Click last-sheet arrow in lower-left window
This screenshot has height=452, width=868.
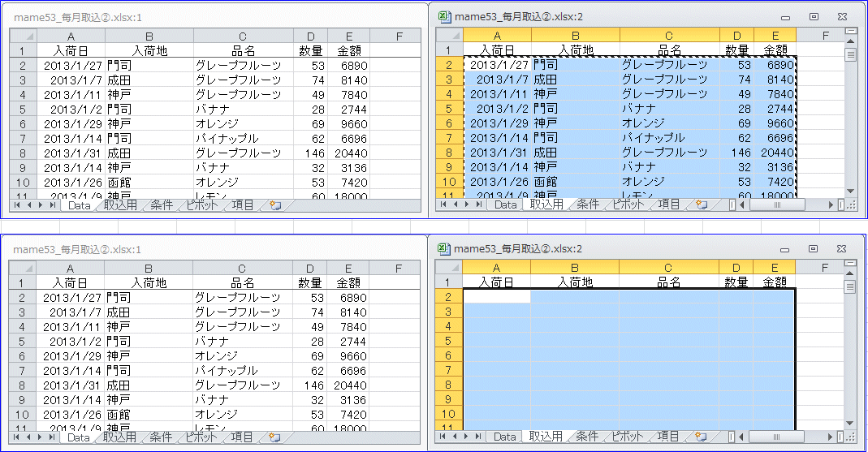(52, 437)
